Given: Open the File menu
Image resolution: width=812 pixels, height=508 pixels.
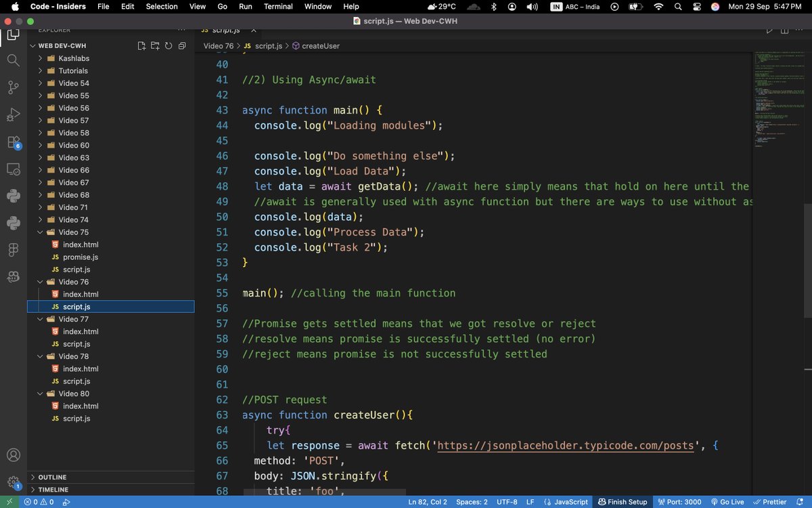Looking at the screenshot, I should 103,7.
